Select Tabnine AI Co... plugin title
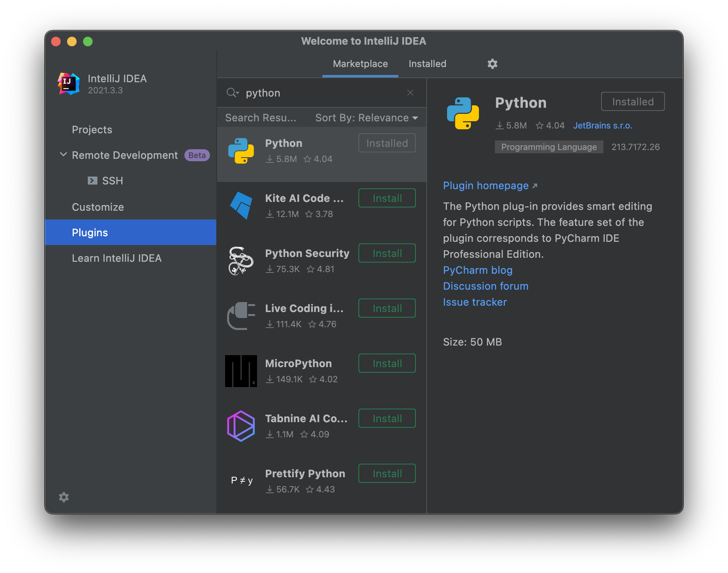The image size is (728, 573). (306, 419)
